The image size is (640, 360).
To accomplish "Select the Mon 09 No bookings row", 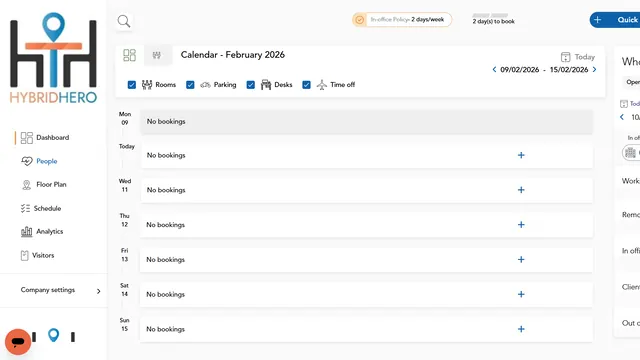I will click(367, 122).
